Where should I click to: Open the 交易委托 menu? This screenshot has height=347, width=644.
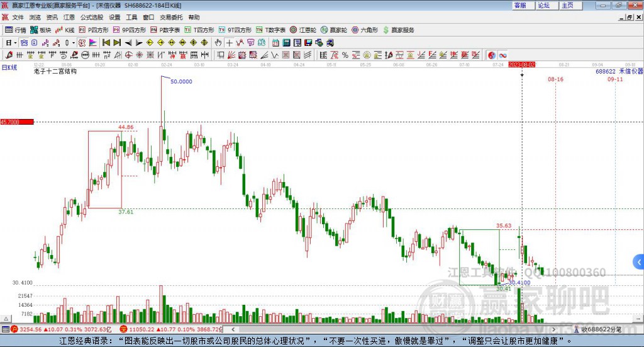tap(171, 17)
